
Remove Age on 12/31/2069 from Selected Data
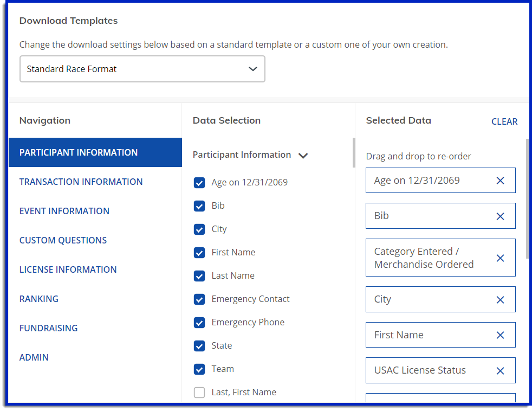pos(500,181)
